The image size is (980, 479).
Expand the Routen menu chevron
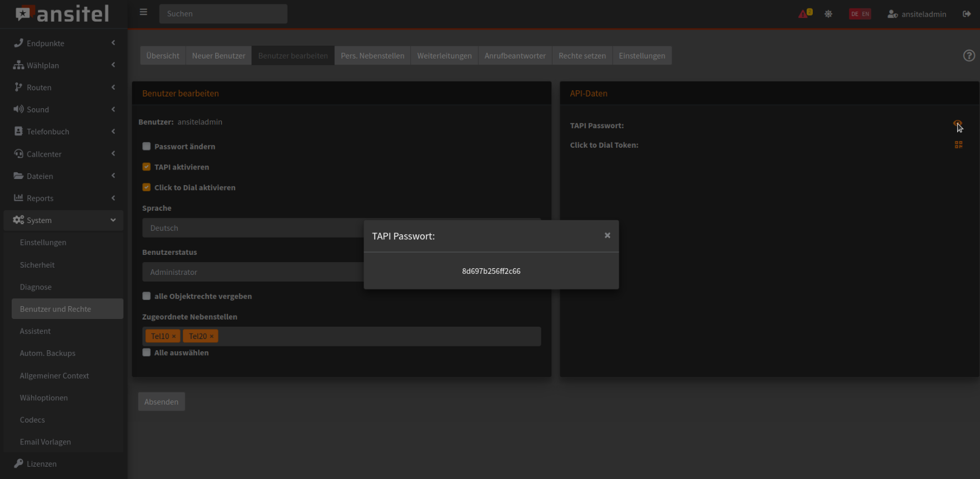pyautogui.click(x=113, y=87)
